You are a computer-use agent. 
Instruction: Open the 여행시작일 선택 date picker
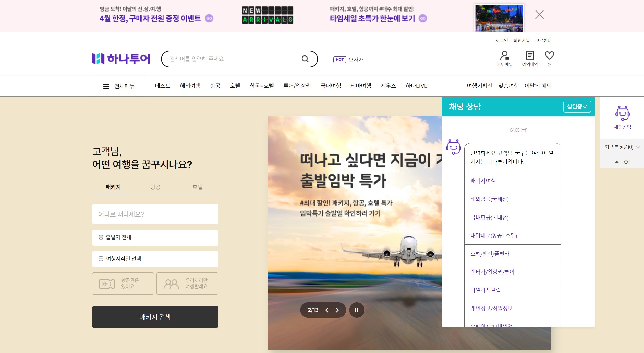click(x=155, y=259)
